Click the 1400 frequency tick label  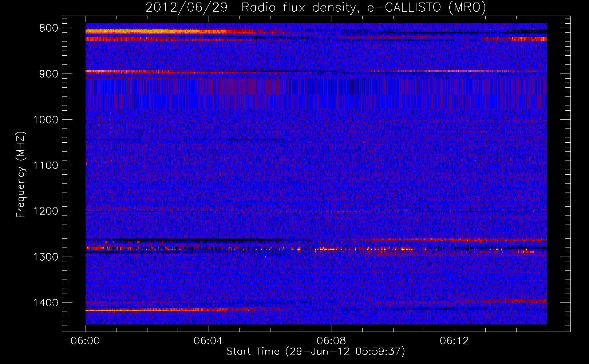[x=46, y=303]
